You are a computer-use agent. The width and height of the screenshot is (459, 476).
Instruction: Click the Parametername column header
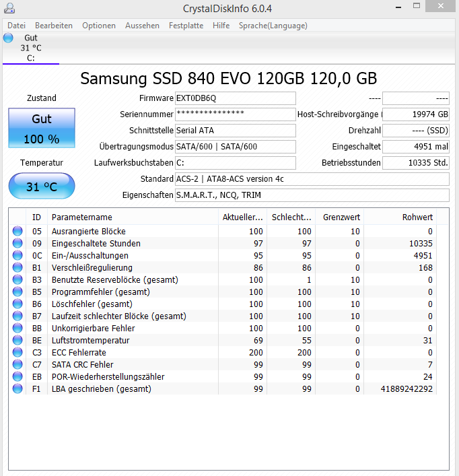click(133, 217)
